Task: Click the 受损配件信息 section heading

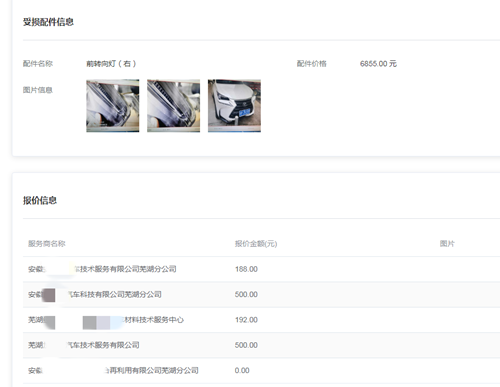Action: [48, 22]
